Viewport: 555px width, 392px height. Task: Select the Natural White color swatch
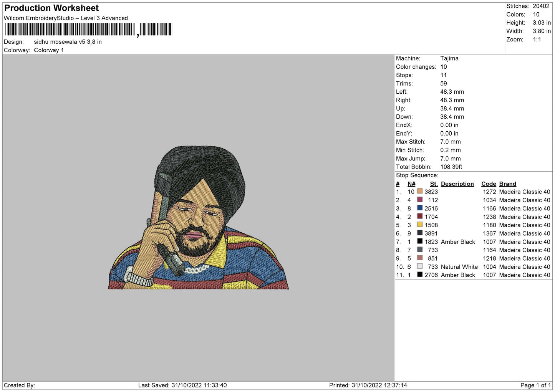tap(420, 266)
